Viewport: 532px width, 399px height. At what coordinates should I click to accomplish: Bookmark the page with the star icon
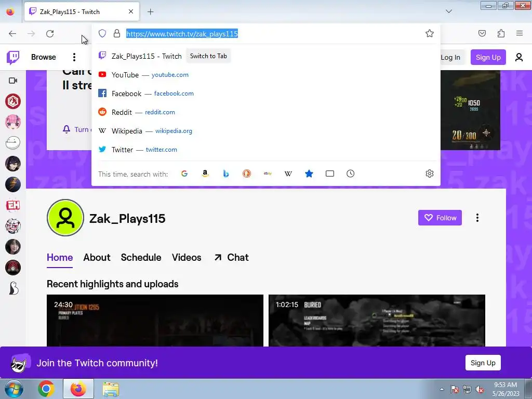[430, 33]
